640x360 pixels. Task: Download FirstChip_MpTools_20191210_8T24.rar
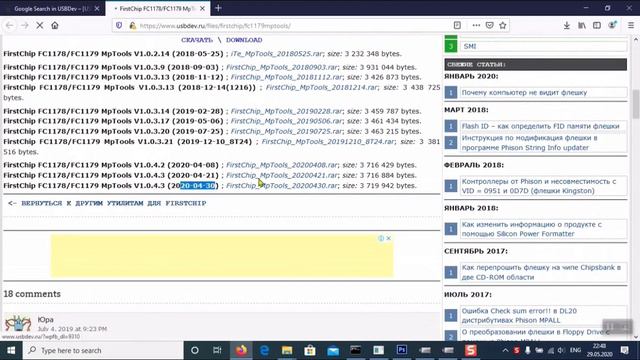point(328,142)
